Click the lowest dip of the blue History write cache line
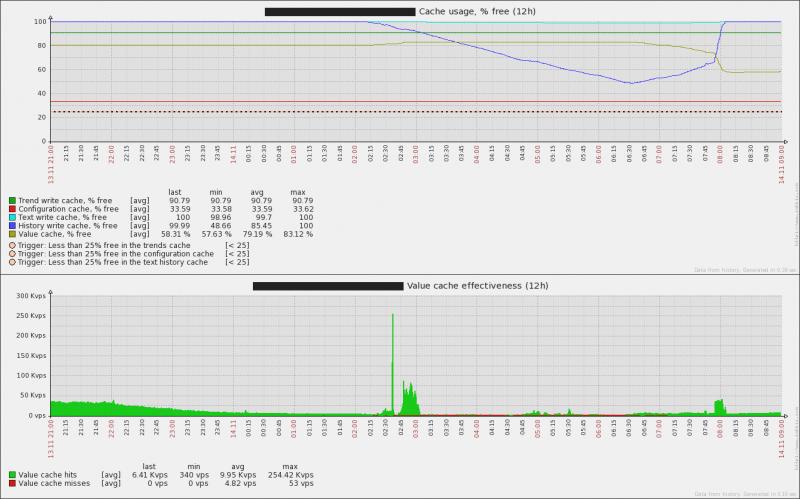The image size is (800, 499). point(631,83)
